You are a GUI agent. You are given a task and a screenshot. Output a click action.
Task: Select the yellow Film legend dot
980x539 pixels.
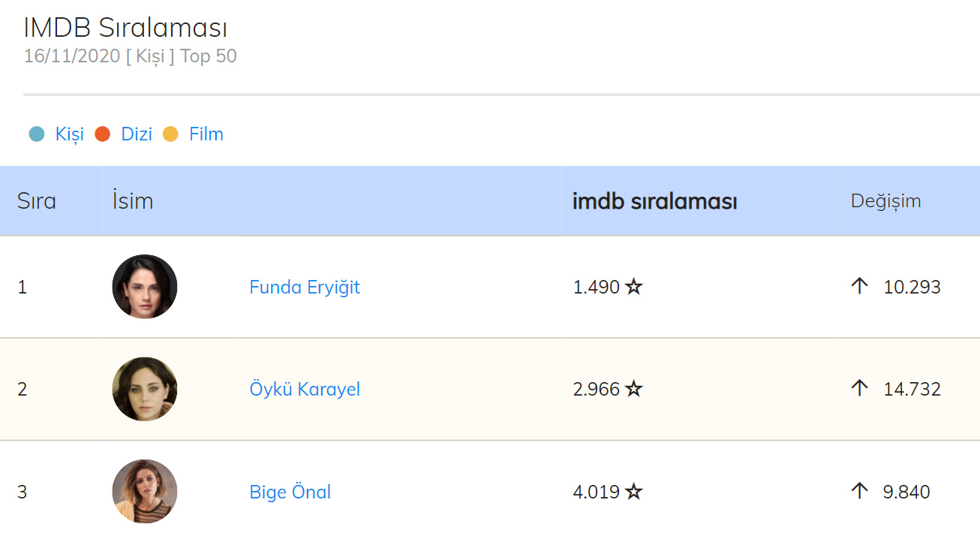(x=170, y=134)
